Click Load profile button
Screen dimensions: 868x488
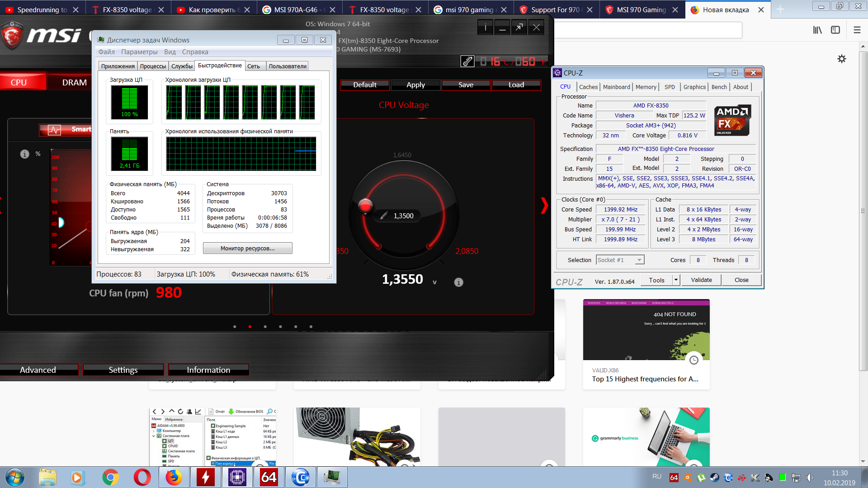[x=516, y=85]
